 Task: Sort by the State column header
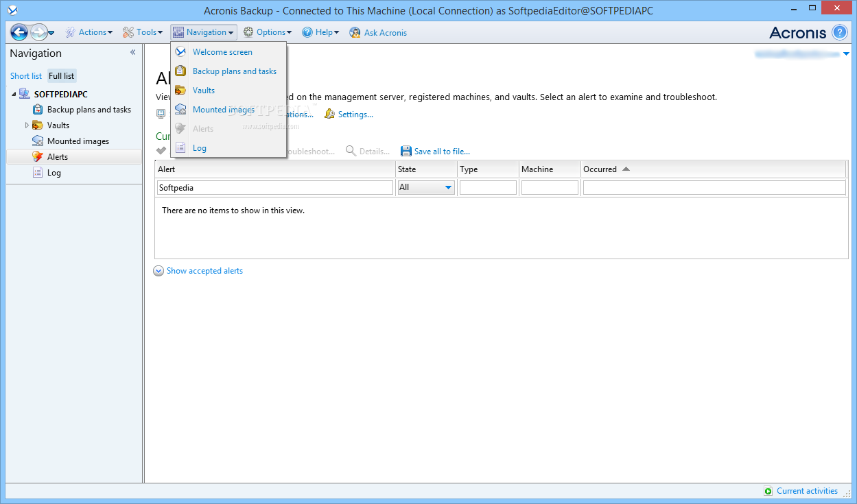coord(426,169)
